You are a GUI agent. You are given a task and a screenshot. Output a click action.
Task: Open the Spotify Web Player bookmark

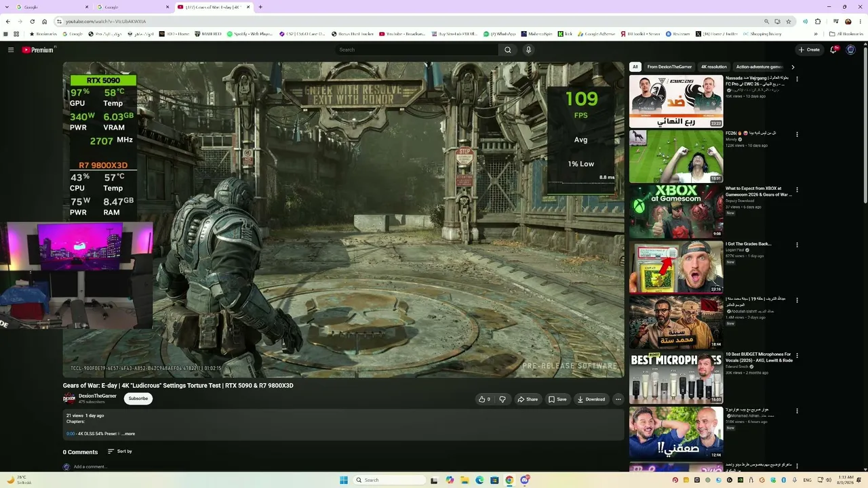pos(250,34)
